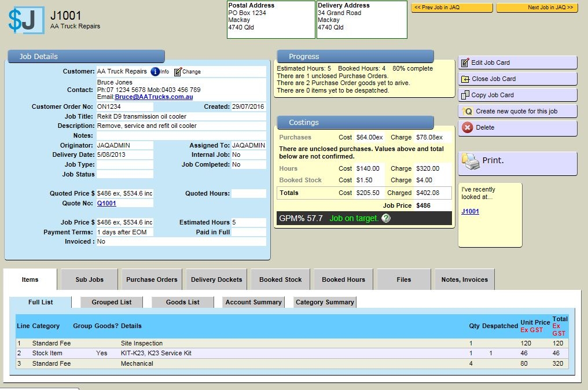Viewport: 588px width, 390px height.
Task: Click the Bruce@AATrucks.com.au email link
Action: pyautogui.click(x=153, y=97)
